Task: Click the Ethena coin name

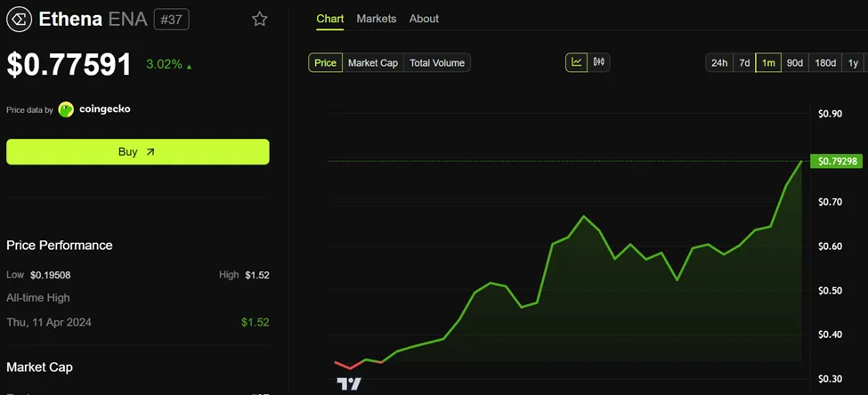Action: (x=70, y=20)
